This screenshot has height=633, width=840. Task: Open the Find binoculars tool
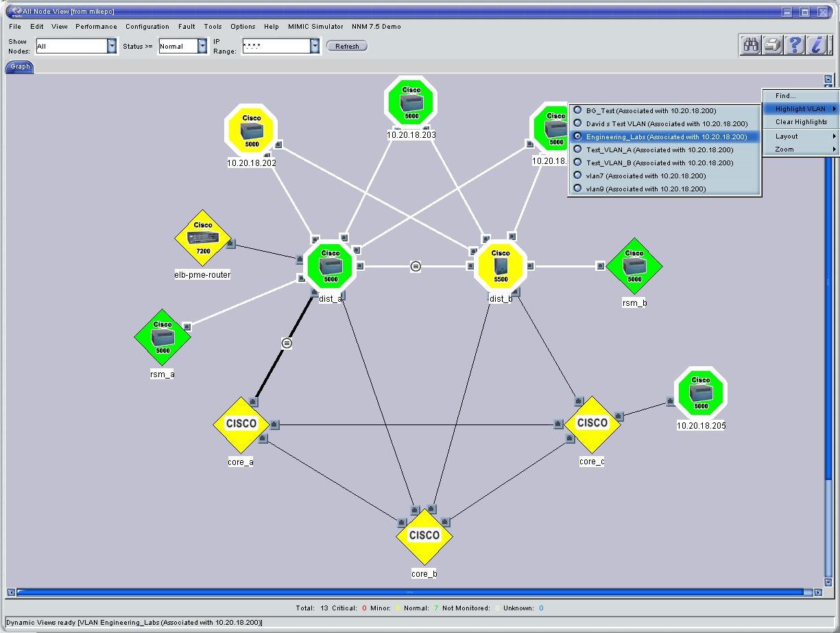pyautogui.click(x=749, y=45)
